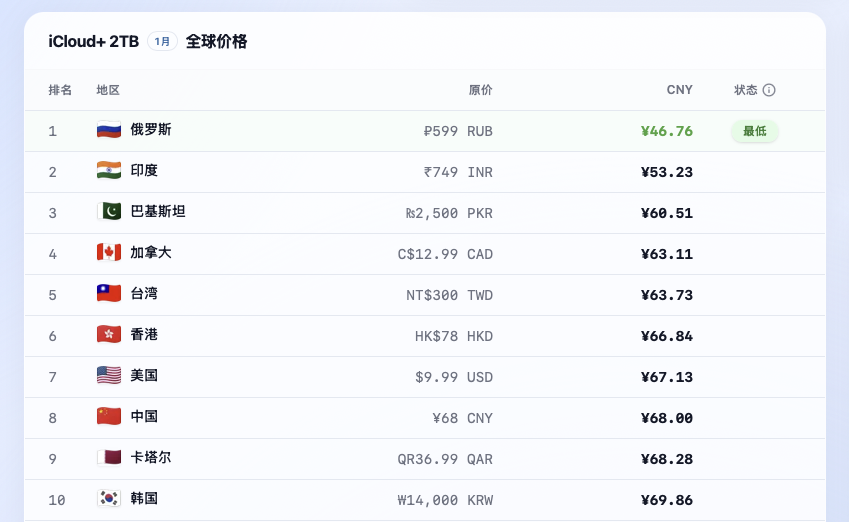849x522 pixels.
Task: Click the South Korea flag icon
Action: 109,499
